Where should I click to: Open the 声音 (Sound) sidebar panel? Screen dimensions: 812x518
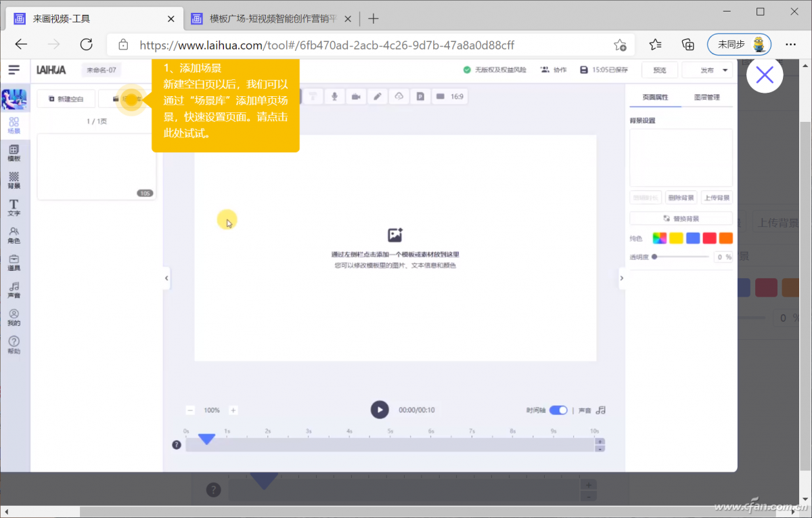pos(14,290)
